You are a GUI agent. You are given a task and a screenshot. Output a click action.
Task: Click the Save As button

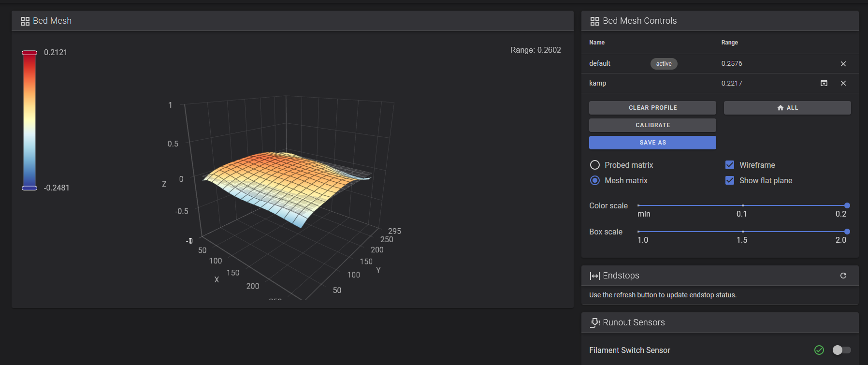point(652,143)
